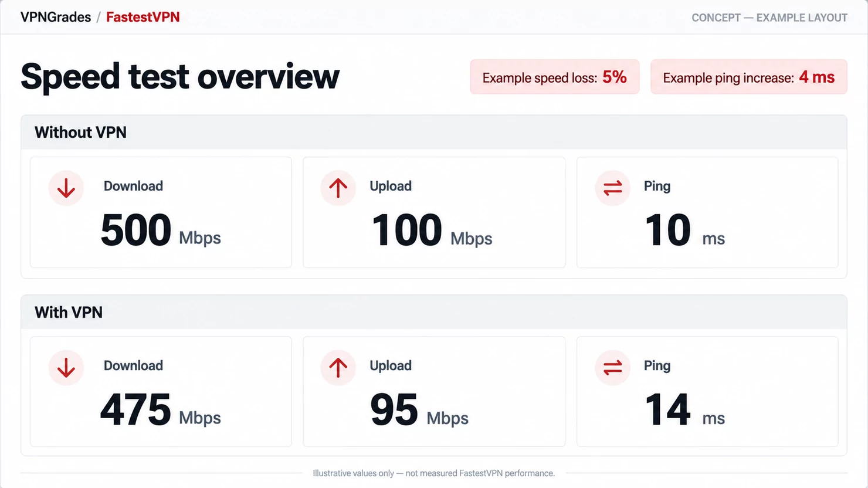Screen dimensions: 868x488
Task: Open the VPNGrades breadcrumb link
Action: 56,17
